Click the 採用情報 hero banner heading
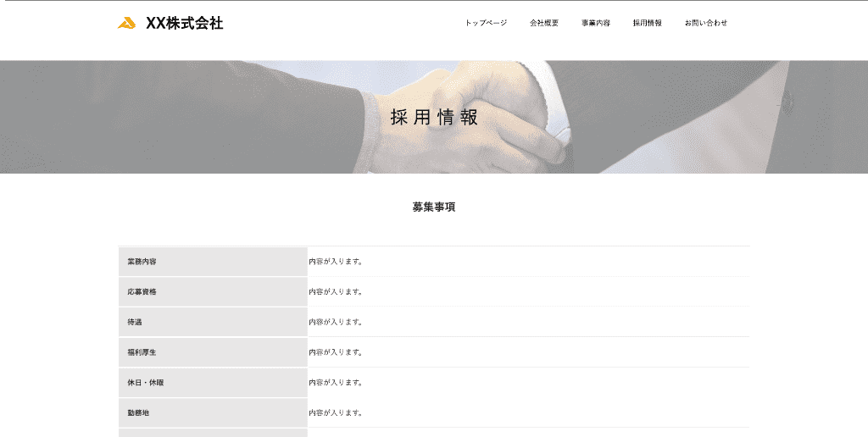Screen dimensions: 868x437 point(434,117)
